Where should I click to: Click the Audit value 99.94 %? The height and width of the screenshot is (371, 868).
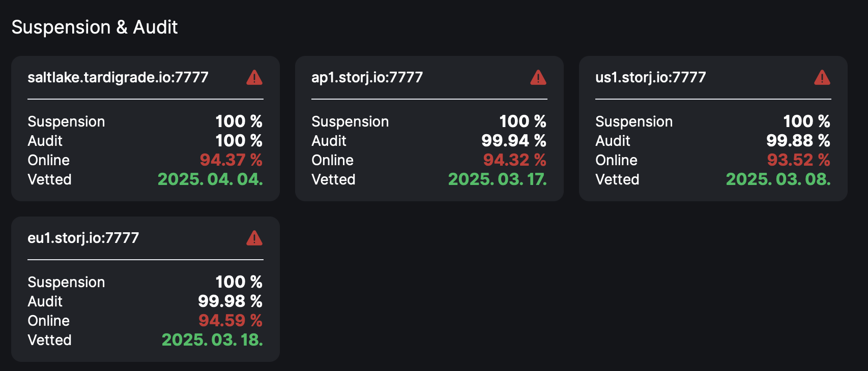514,141
